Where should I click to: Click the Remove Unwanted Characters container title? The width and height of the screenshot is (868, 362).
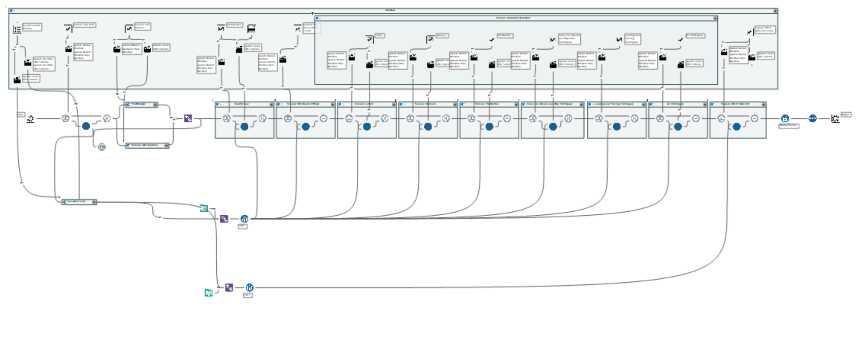(x=513, y=18)
